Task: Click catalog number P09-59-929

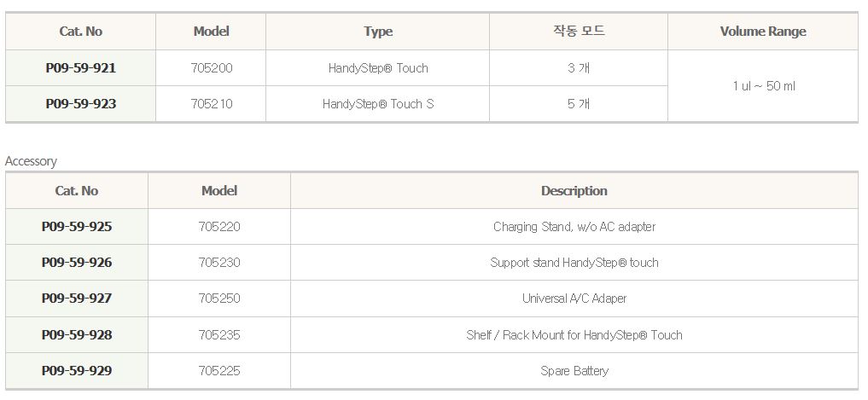Action: coord(77,371)
